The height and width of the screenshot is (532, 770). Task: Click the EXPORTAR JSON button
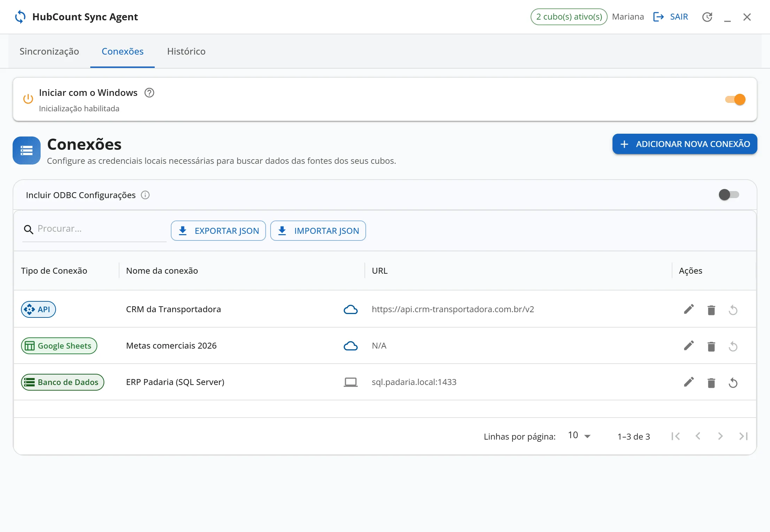218,231
